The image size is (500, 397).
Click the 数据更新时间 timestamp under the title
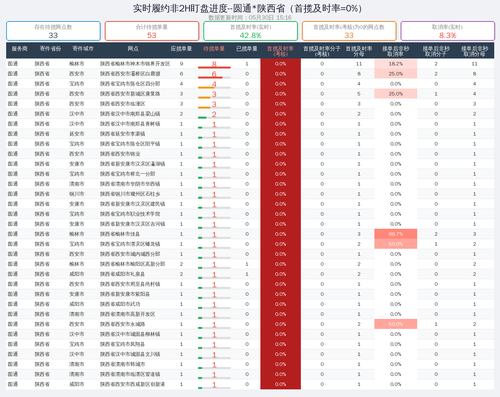(250, 17)
